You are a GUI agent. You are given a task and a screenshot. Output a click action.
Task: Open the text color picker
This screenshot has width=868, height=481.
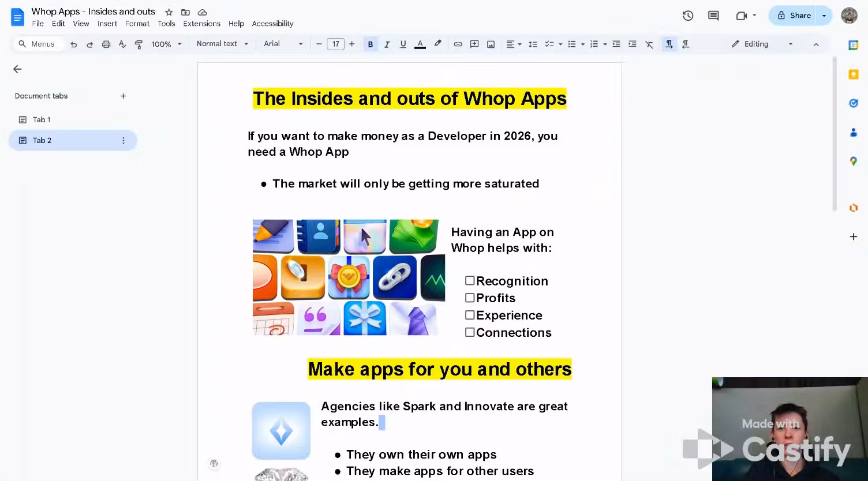point(420,44)
